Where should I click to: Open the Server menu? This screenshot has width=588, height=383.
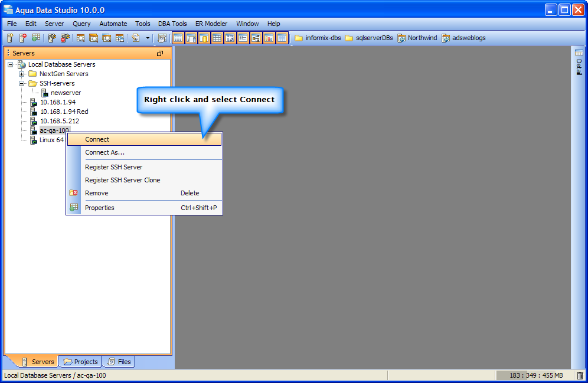54,24
